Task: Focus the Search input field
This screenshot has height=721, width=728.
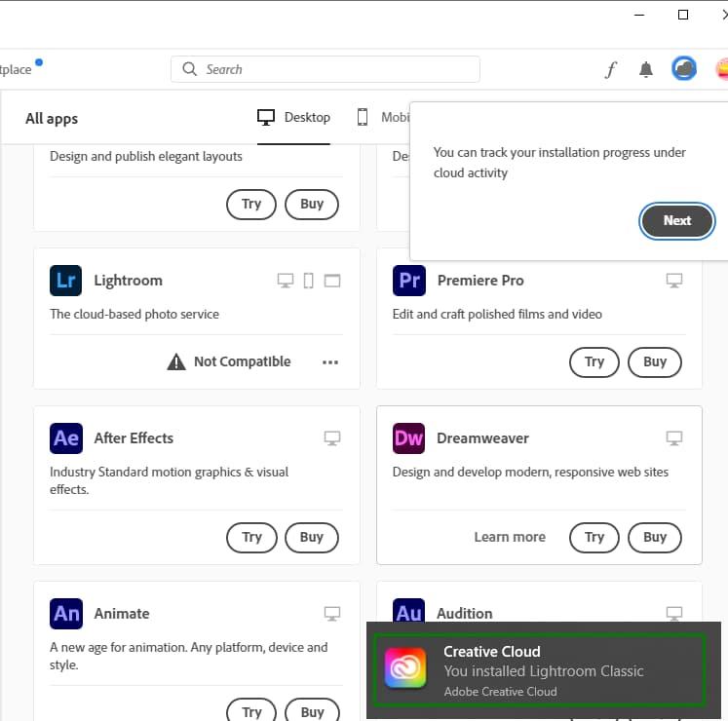Action: [325, 69]
